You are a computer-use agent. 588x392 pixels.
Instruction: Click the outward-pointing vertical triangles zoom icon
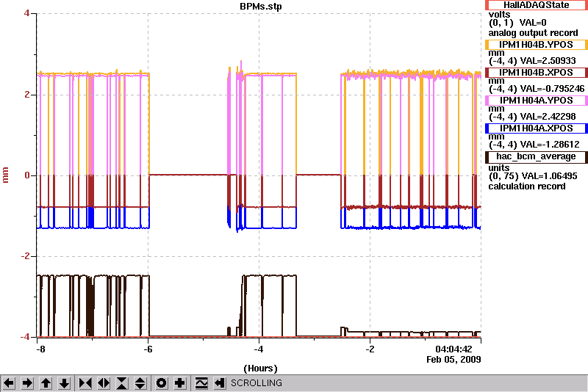140,383
